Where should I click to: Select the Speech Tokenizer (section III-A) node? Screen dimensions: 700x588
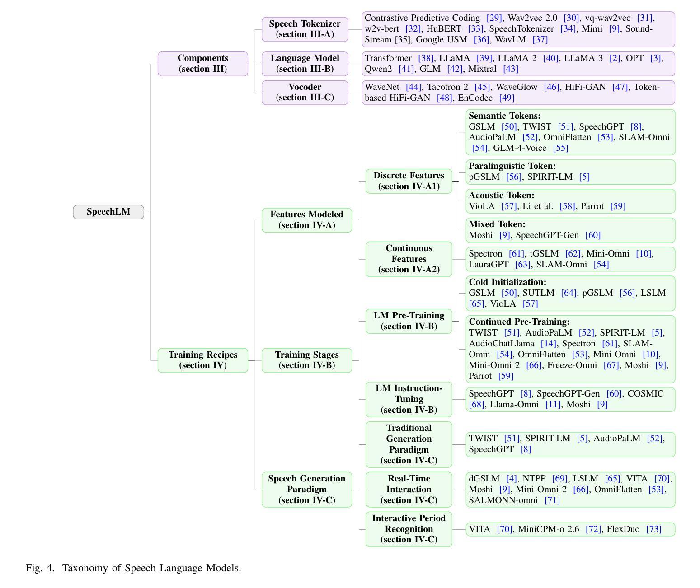[305, 29]
